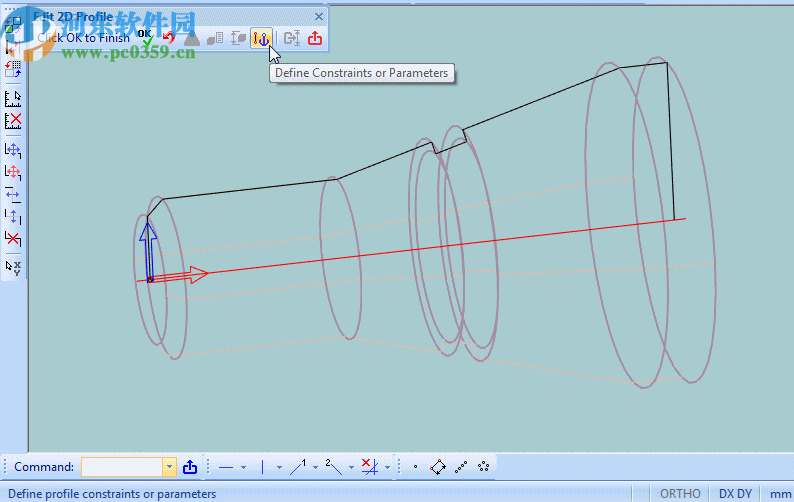The width and height of the screenshot is (794, 502).
Task: Toggle ORTHO mode in status bar
Action: point(680,494)
